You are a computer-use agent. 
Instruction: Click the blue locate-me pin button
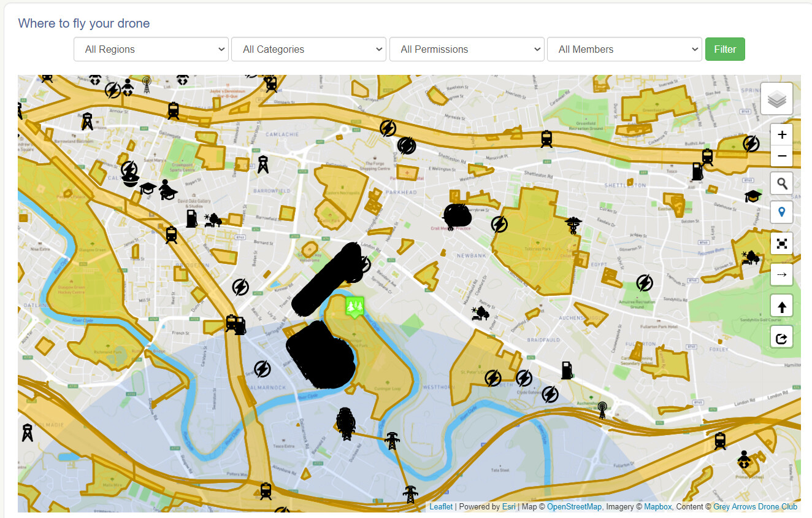click(781, 213)
